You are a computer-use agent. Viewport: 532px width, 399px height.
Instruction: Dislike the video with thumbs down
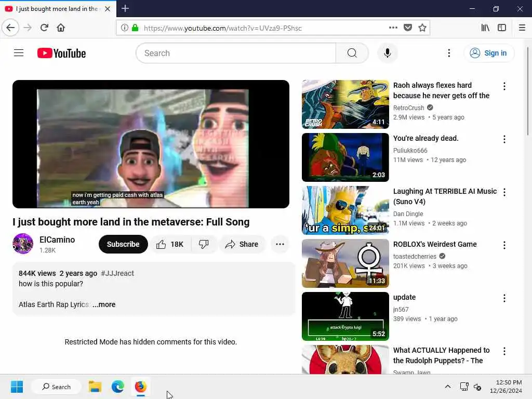pyautogui.click(x=204, y=244)
